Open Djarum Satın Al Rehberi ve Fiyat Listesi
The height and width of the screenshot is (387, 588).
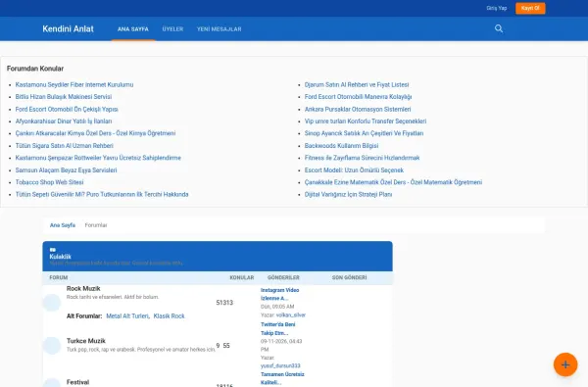357,85
